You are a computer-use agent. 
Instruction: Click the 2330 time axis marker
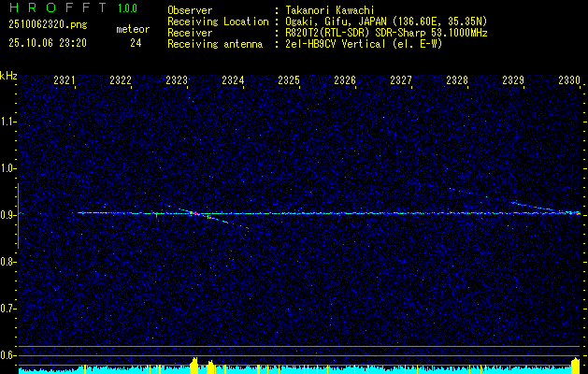point(569,79)
